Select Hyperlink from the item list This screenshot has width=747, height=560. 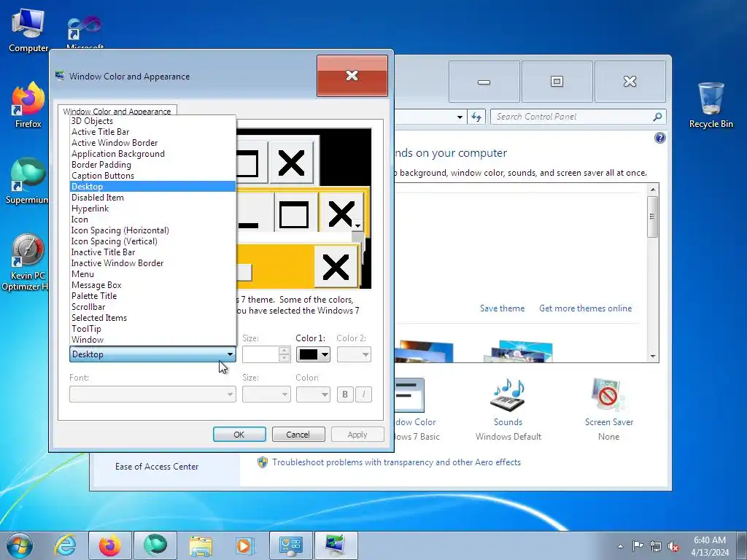point(152,209)
